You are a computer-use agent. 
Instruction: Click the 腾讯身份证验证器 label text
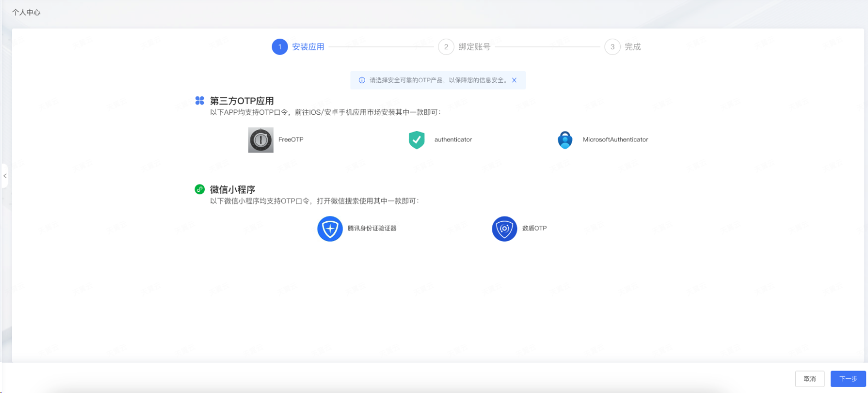pyautogui.click(x=372, y=228)
